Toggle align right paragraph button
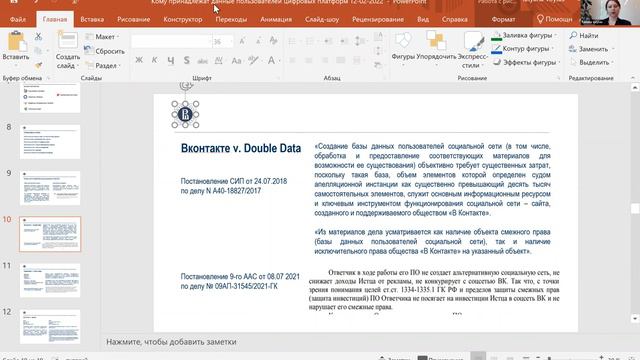This screenshot has width=640, height=360. click(325, 60)
